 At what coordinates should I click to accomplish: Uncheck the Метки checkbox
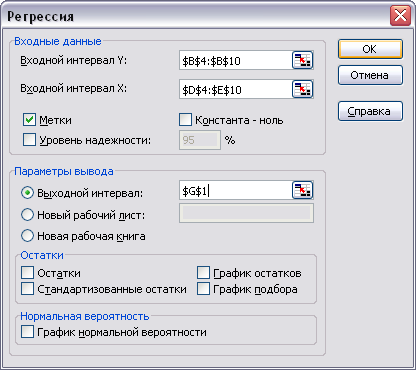click(29, 120)
